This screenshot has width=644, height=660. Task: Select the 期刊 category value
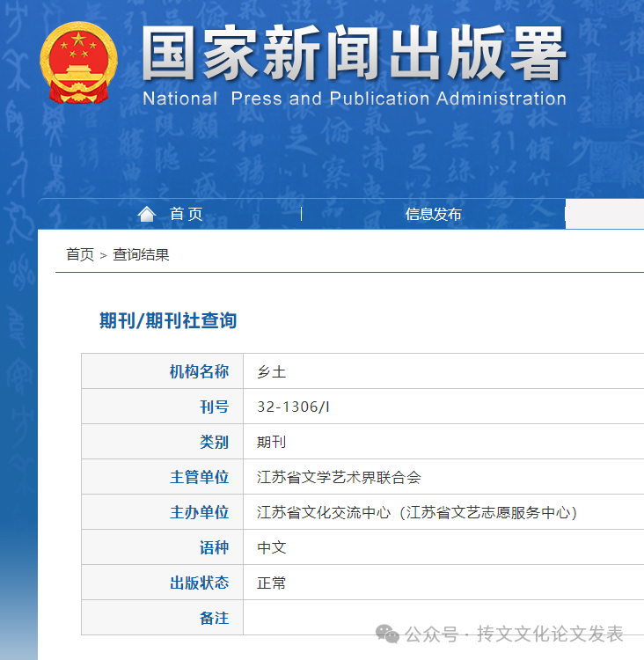pyautogui.click(x=272, y=443)
